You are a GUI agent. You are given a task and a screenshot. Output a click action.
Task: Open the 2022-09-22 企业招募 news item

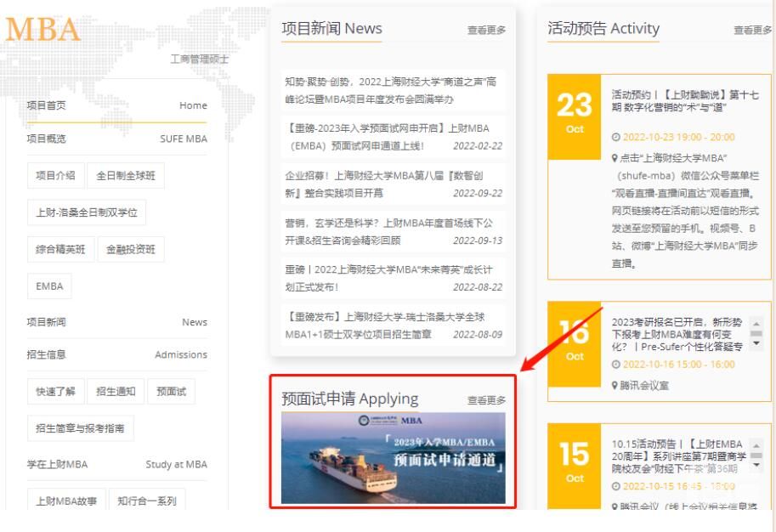click(x=393, y=184)
